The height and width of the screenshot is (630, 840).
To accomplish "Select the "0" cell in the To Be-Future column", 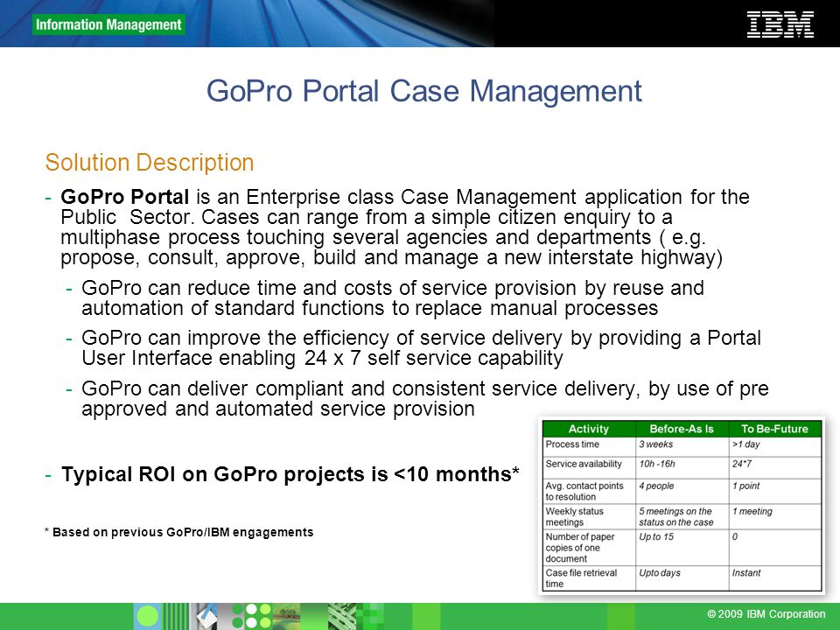I will 774,548.
